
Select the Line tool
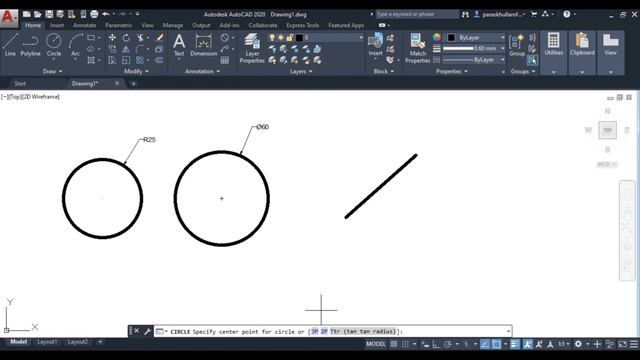[x=10, y=45]
